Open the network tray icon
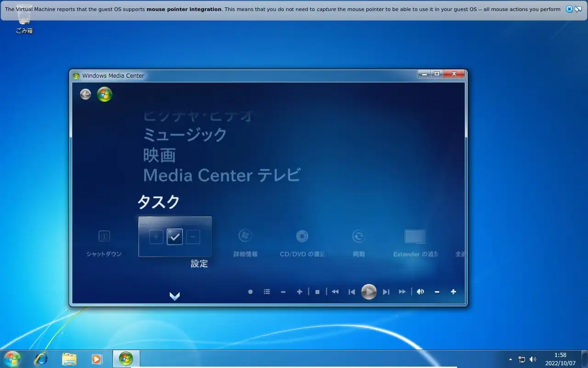 (x=522, y=359)
